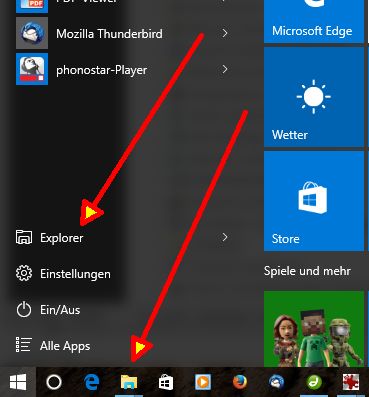Open the Store tile
Viewport: 369px width, 397px height.
tap(314, 201)
